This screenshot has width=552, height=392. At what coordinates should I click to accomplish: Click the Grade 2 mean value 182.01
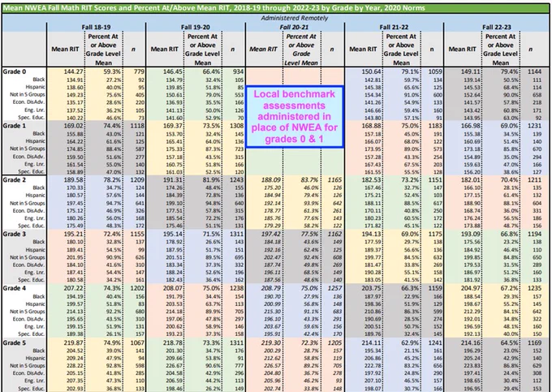click(470, 180)
